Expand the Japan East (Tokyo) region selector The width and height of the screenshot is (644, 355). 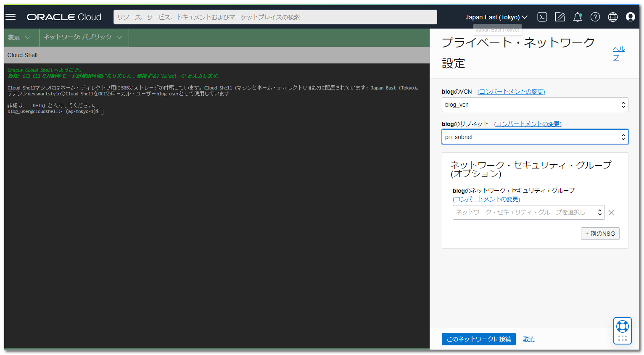pos(496,17)
